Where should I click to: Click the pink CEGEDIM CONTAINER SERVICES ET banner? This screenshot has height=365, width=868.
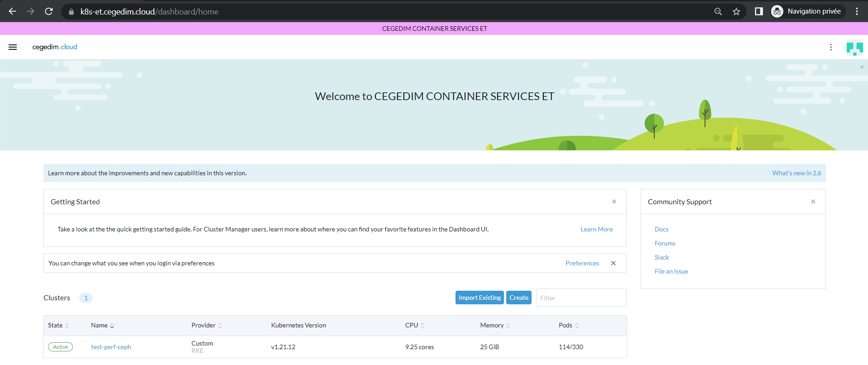(x=434, y=29)
